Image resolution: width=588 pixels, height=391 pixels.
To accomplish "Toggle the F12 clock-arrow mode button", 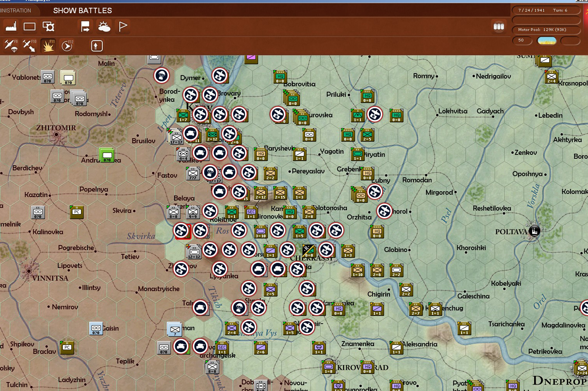I will 67,46.
